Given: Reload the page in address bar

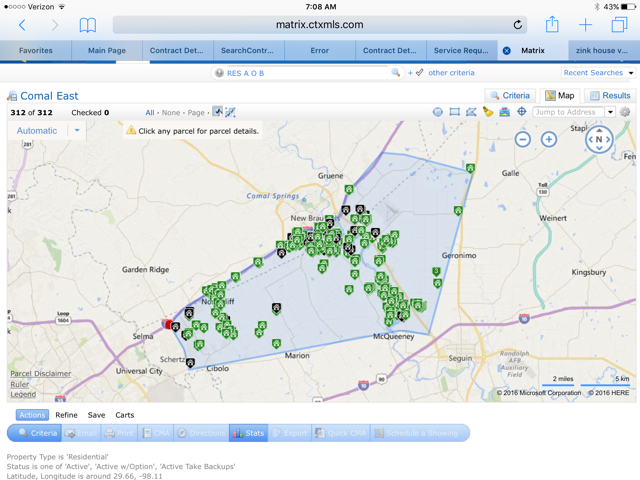Looking at the screenshot, I should tap(517, 25).
